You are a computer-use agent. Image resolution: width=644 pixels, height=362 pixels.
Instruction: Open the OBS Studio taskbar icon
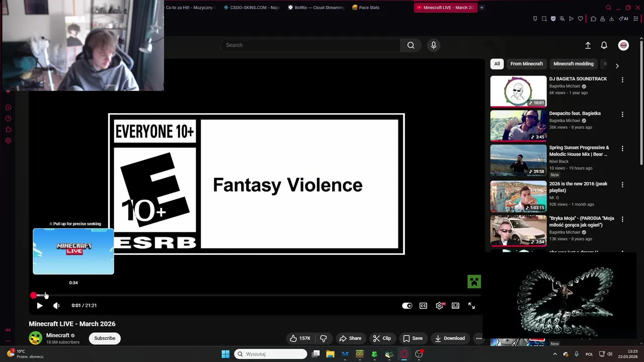click(419, 354)
